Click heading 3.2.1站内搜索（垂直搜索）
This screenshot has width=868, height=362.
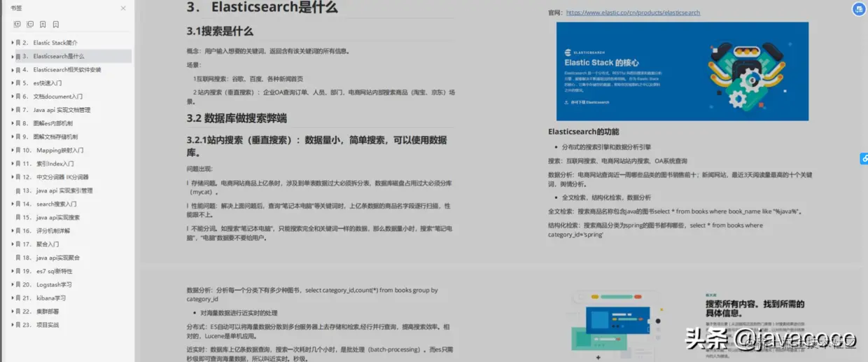pyautogui.click(x=316, y=146)
